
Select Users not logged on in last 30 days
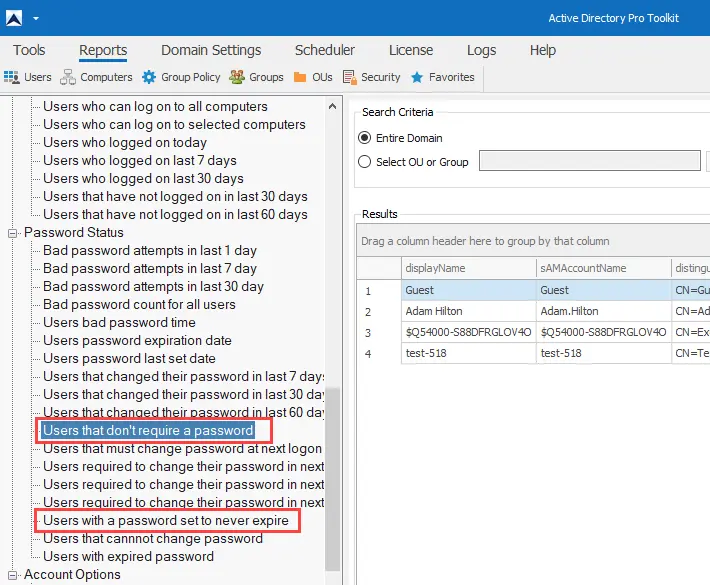pos(175,197)
